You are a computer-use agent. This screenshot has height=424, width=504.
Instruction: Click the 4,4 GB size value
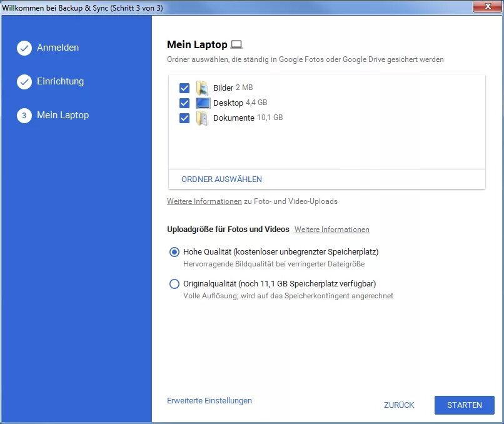[x=256, y=103]
